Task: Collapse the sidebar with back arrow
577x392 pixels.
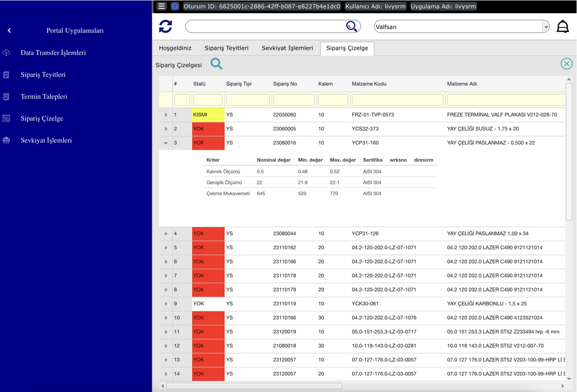Action: coord(9,31)
